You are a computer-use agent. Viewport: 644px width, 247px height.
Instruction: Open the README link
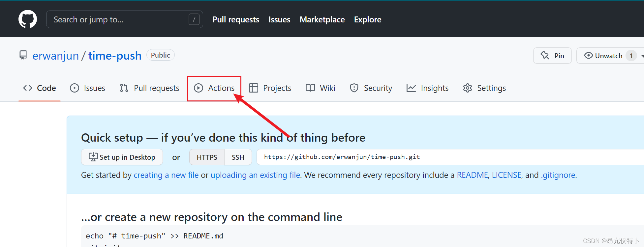[472, 175]
